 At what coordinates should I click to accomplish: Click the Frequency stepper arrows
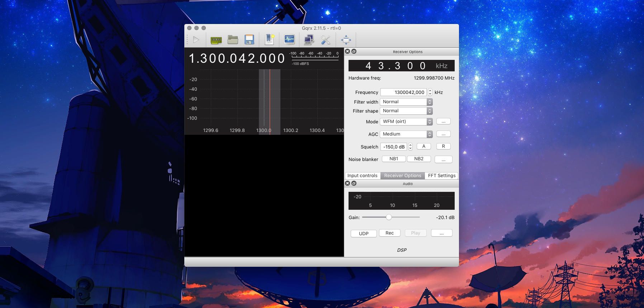pos(430,92)
